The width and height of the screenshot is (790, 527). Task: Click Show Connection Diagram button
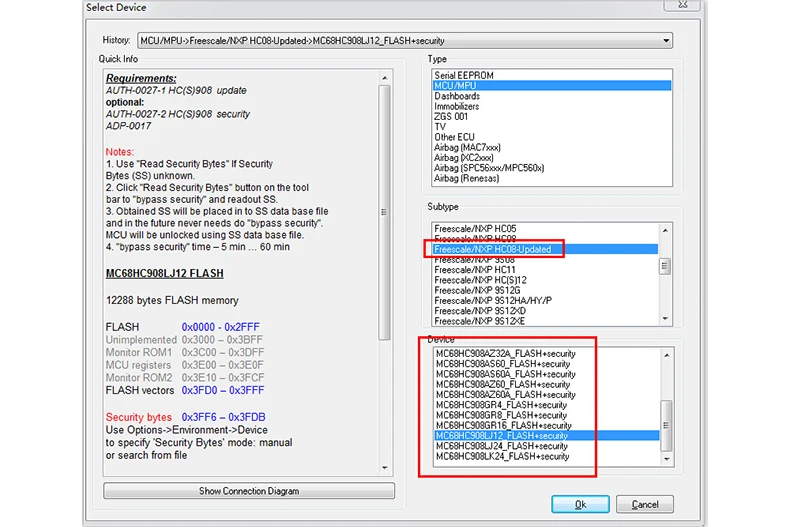click(249, 491)
